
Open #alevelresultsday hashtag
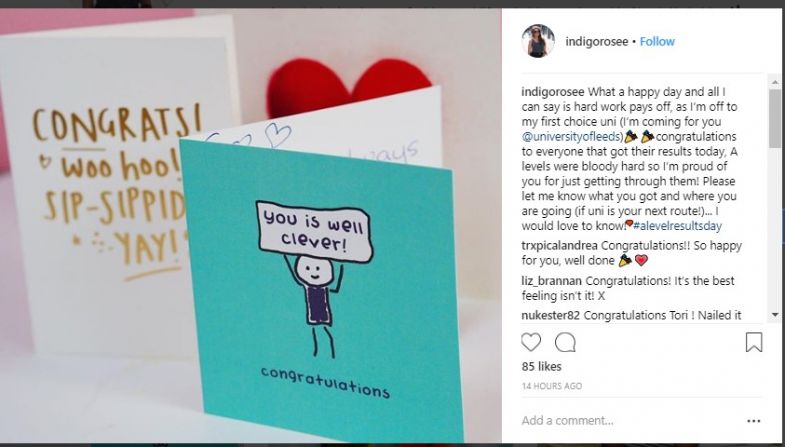(x=677, y=226)
